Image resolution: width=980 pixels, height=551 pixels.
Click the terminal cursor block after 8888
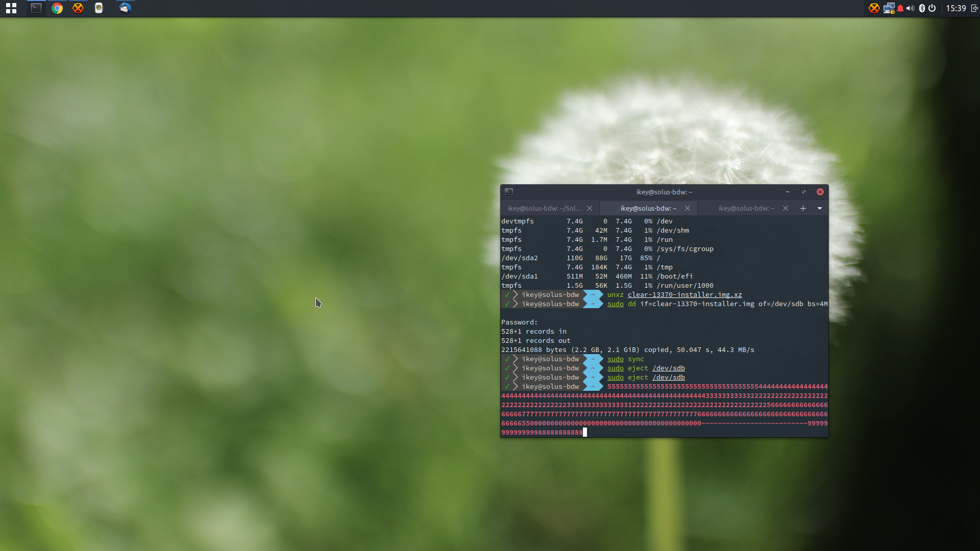pos(585,433)
